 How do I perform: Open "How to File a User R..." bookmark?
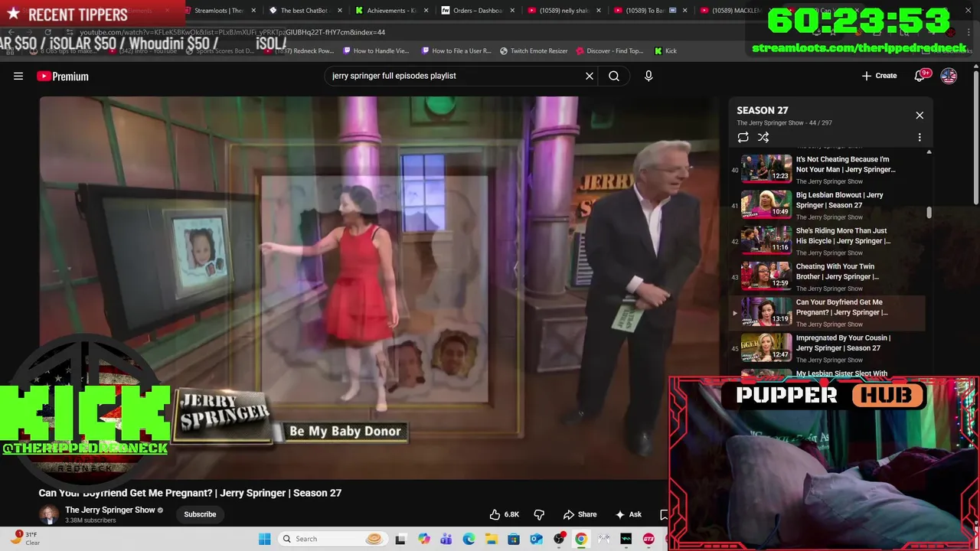coord(456,51)
